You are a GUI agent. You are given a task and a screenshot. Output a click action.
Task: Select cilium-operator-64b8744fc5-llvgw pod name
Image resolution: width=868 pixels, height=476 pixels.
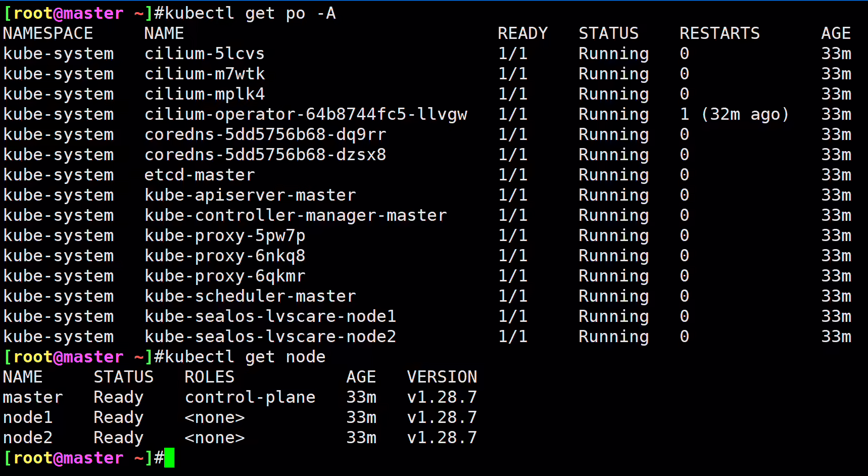[x=306, y=114]
